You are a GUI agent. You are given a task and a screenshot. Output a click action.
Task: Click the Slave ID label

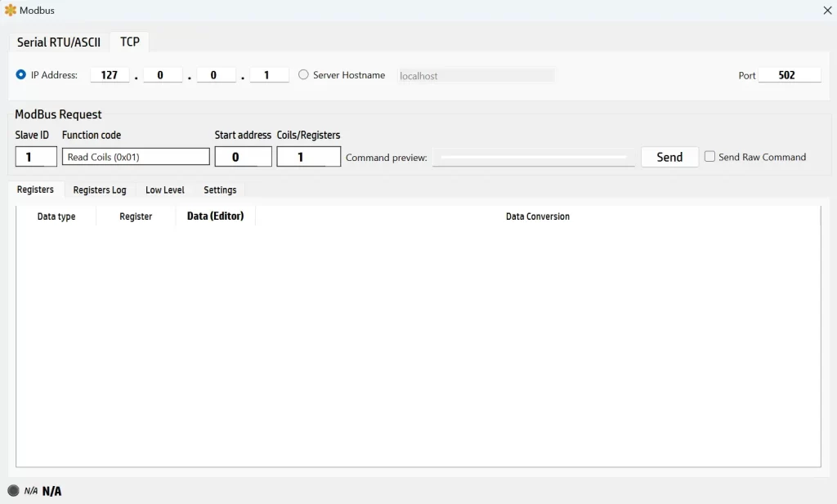point(32,135)
